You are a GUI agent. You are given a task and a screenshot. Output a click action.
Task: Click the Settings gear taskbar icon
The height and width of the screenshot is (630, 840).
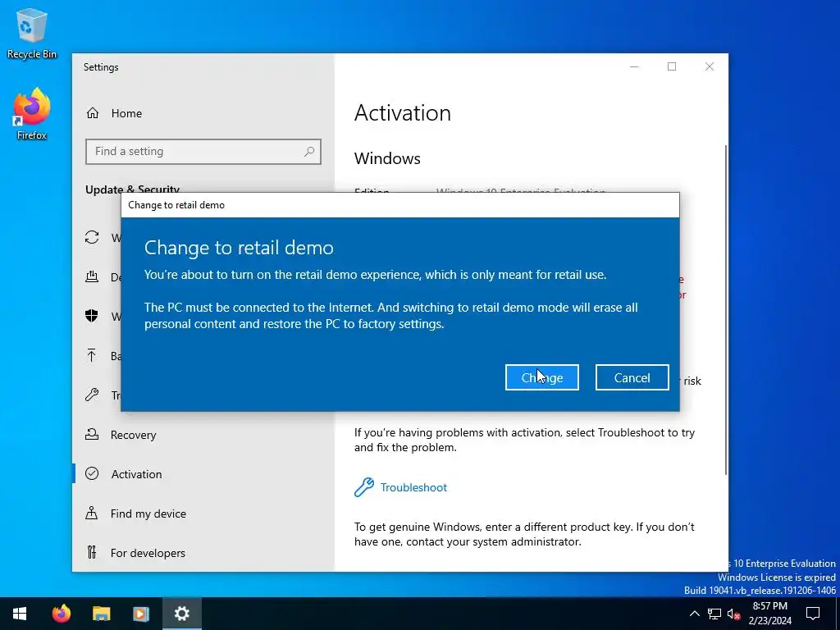181,614
